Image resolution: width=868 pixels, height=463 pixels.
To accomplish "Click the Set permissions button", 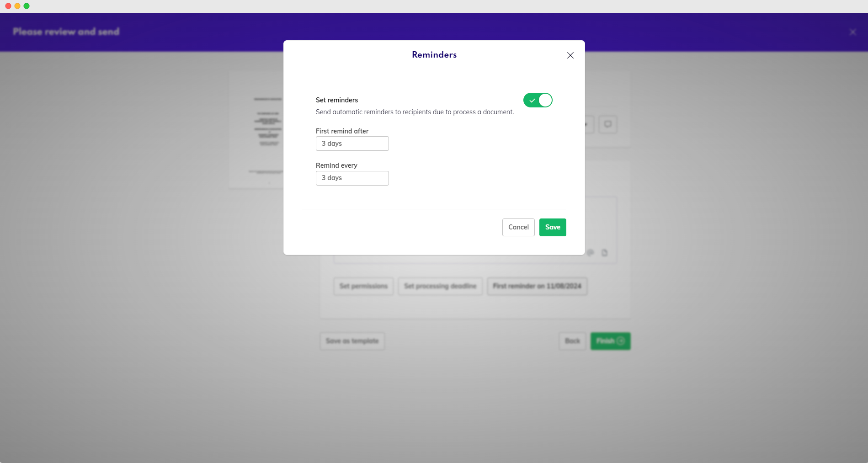I will [363, 286].
